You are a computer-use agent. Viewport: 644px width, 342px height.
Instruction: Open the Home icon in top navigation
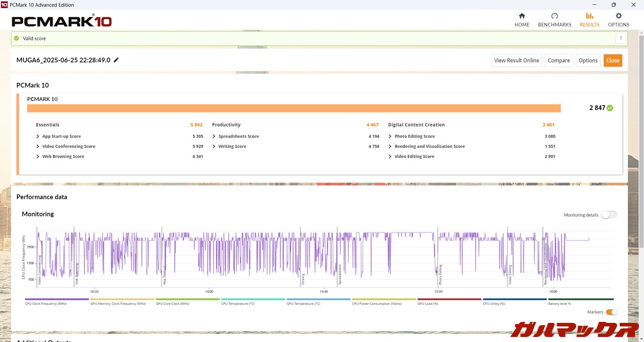point(522,16)
